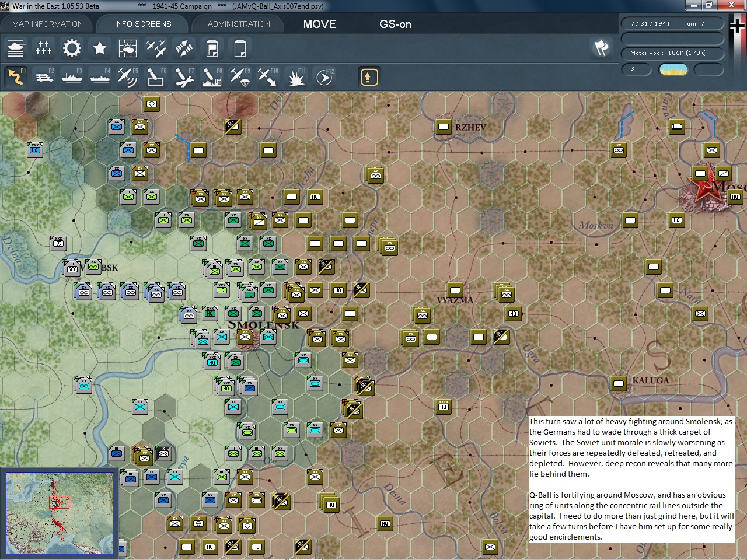The height and width of the screenshot is (560, 747).
Task: Open the losses screen with crosses icon
Action: click(x=44, y=48)
